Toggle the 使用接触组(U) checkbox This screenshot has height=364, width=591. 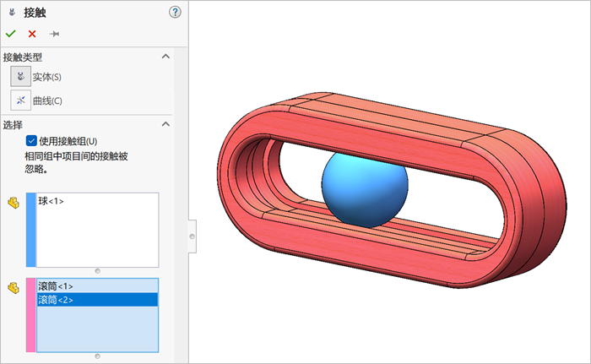[x=31, y=141]
